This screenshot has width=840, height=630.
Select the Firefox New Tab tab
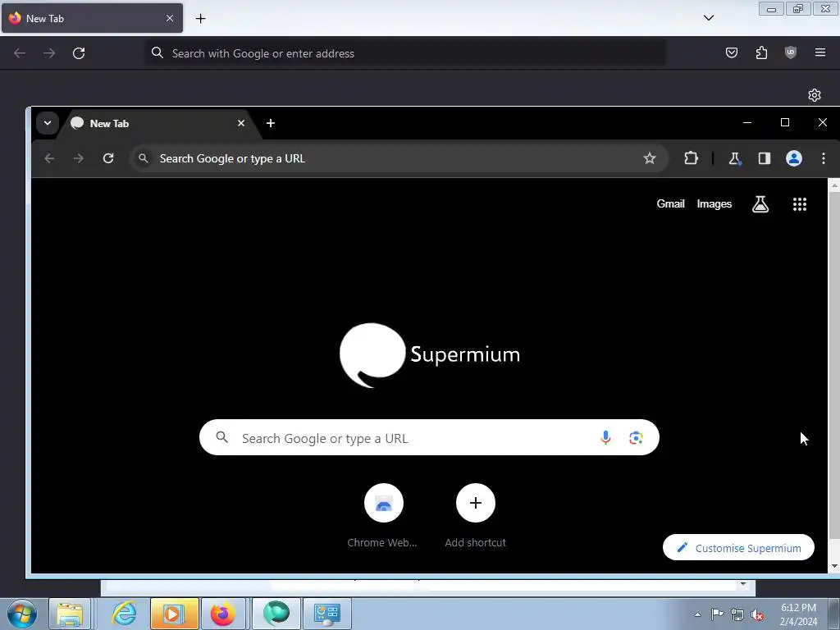(x=92, y=18)
